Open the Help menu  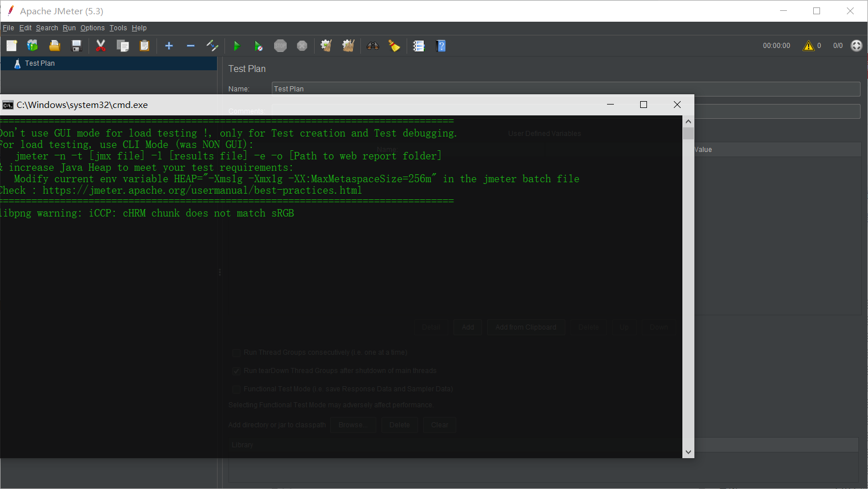(x=139, y=28)
